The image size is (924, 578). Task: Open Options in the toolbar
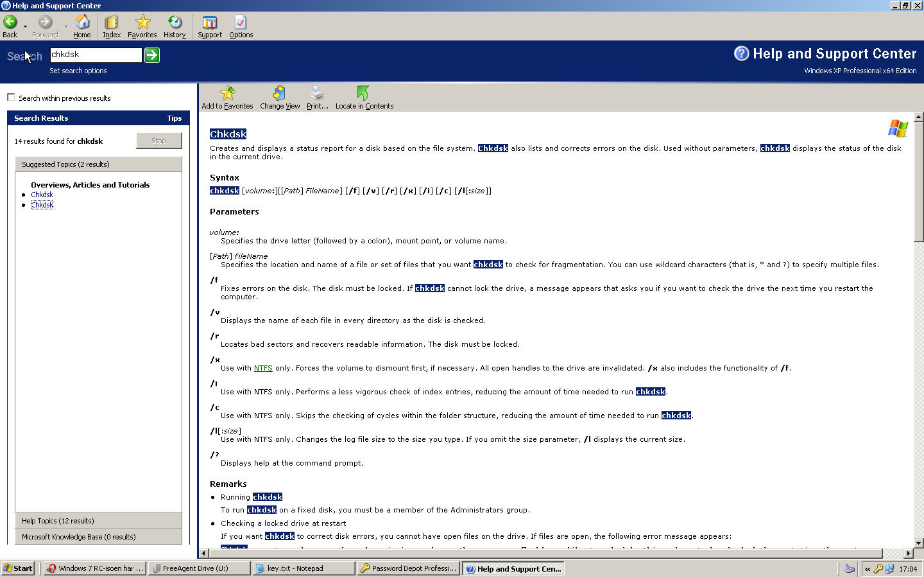[x=241, y=26]
